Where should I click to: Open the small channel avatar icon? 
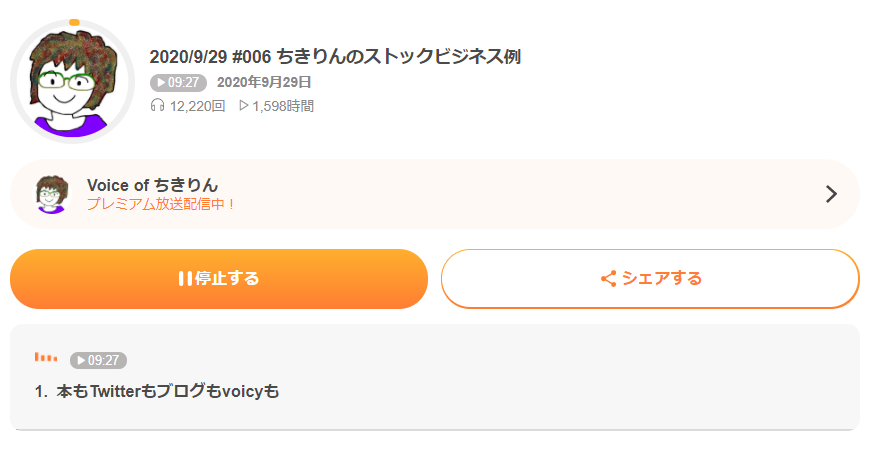[x=52, y=194]
